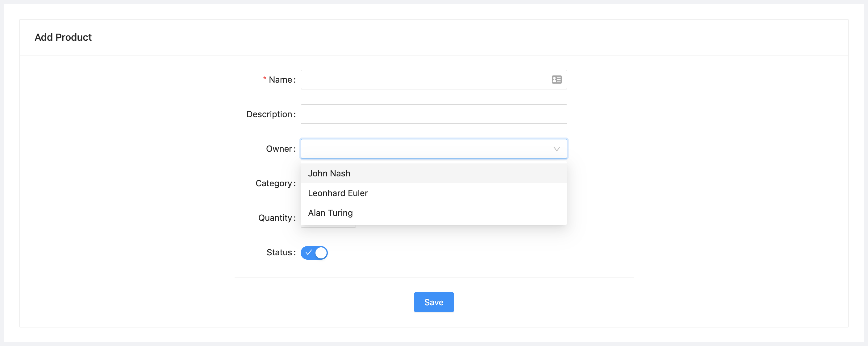This screenshot has width=868, height=346.
Task: Click the checkmark icon inside the Status switch
Action: [x=308, y=253]
